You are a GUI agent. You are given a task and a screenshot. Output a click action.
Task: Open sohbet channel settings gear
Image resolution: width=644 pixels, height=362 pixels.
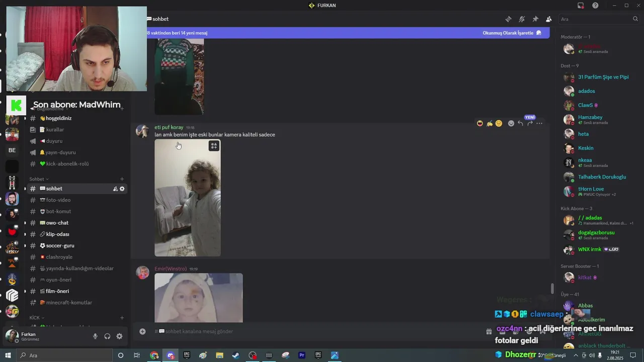pos(122,189)
